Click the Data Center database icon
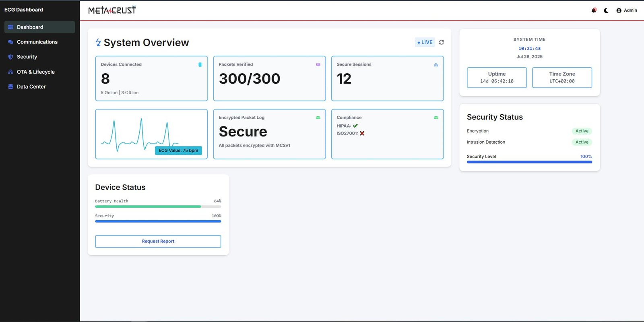 coord(11,87)
